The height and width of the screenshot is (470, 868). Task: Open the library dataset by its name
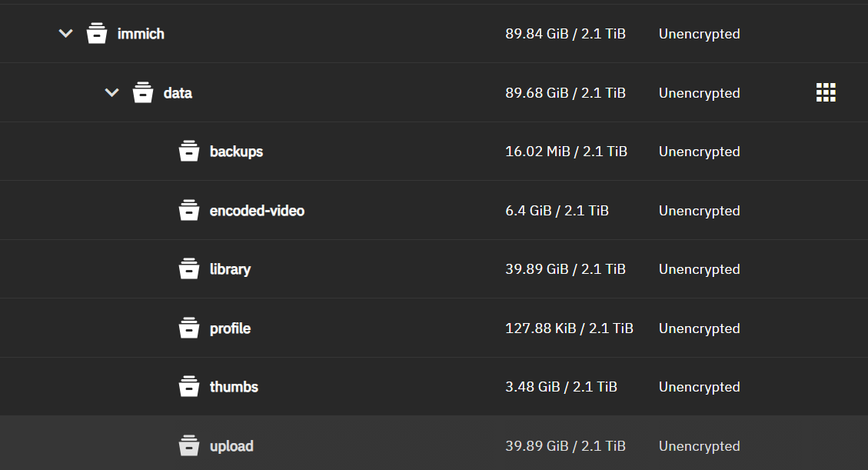[x=230, y=268]
